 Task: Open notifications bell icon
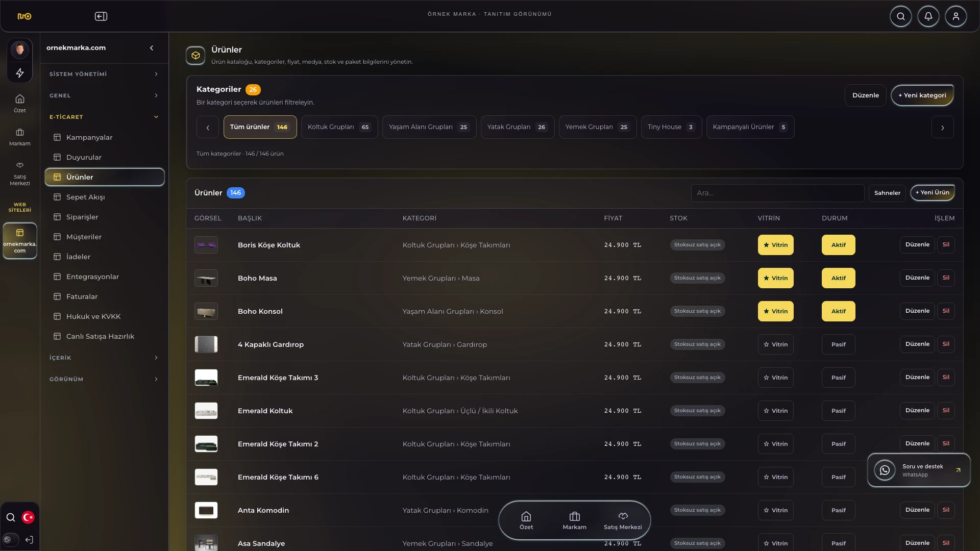tap(928, 16)
